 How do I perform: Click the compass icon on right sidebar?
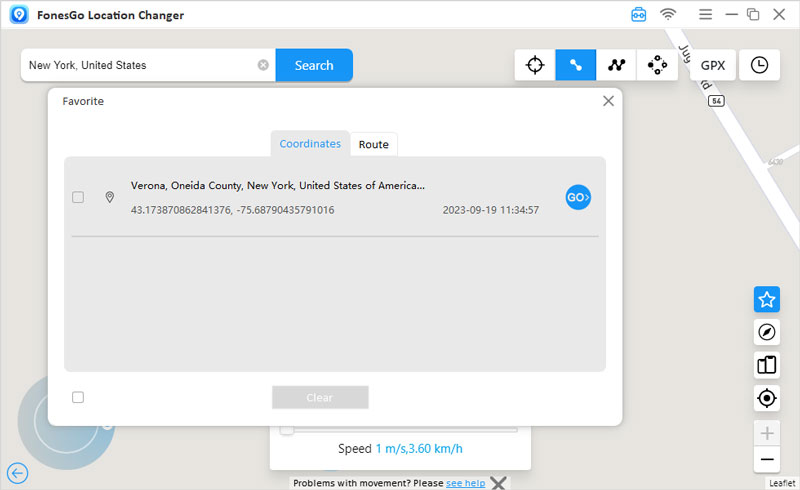pyautogui.click(x=767, y=332)
